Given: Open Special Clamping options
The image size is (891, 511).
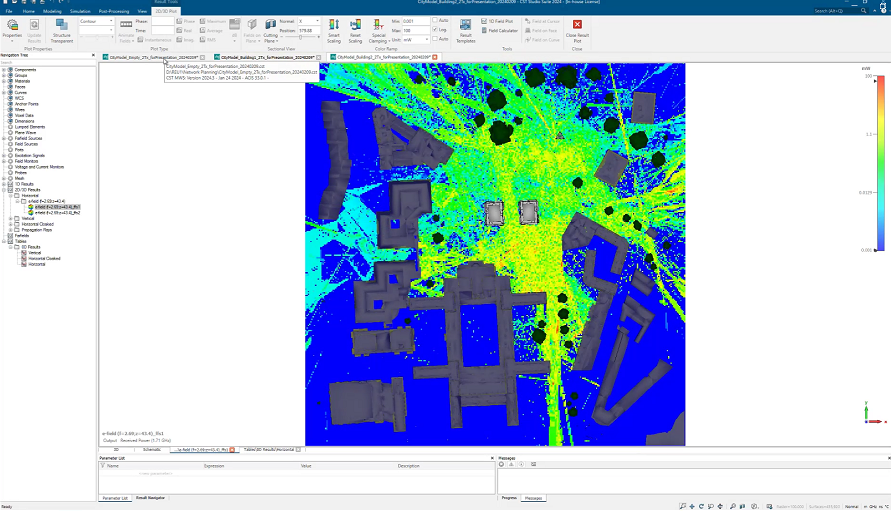Looking at the screenshot, I should click(x=379, y=28).
